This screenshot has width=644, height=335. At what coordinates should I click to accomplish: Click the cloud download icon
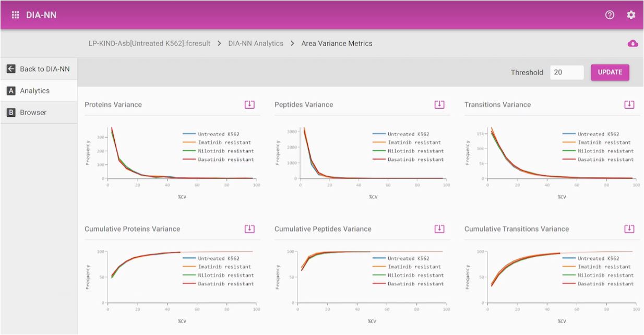click(x=633, y=43)
